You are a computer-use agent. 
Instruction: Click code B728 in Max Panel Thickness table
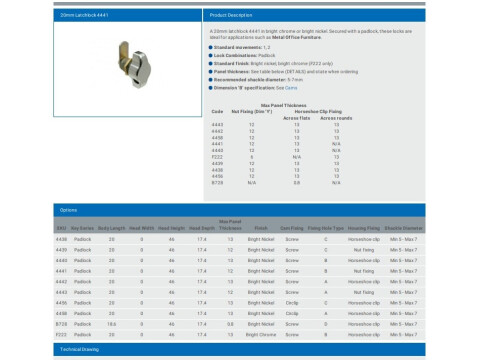coord(217,183)
